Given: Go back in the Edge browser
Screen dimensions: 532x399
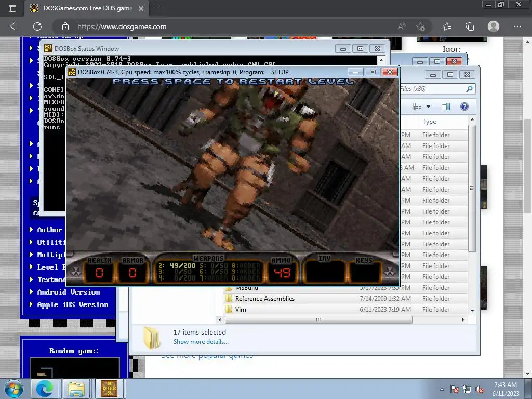Looking at the screenshot, I should (x=15, y=26).
